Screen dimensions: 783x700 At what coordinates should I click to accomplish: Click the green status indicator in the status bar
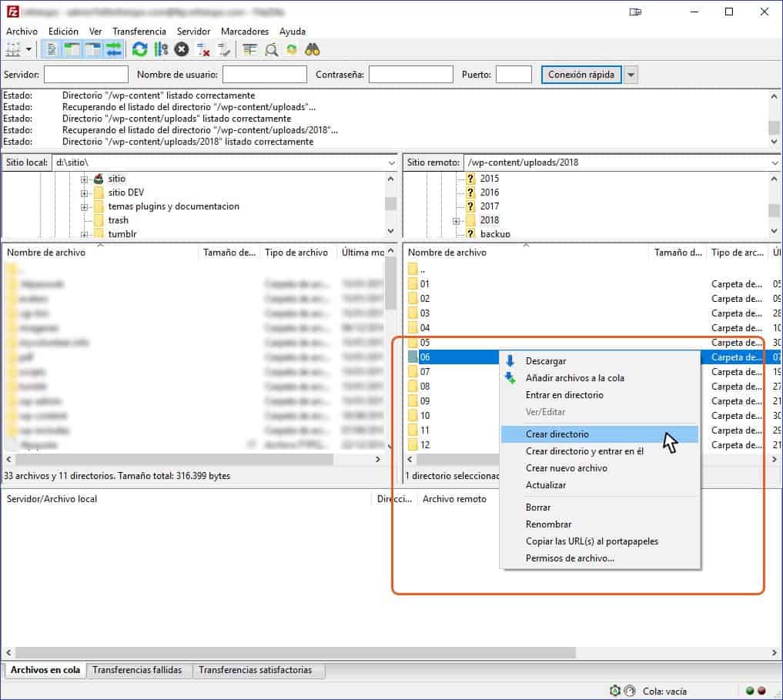(x=750, y=690)
